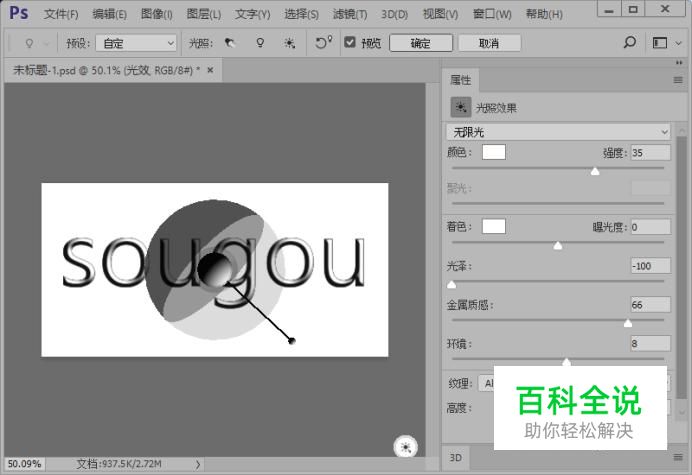Open the 文件(F) menu
Viewport: 692px width, 475px height.
pos(61,14)
